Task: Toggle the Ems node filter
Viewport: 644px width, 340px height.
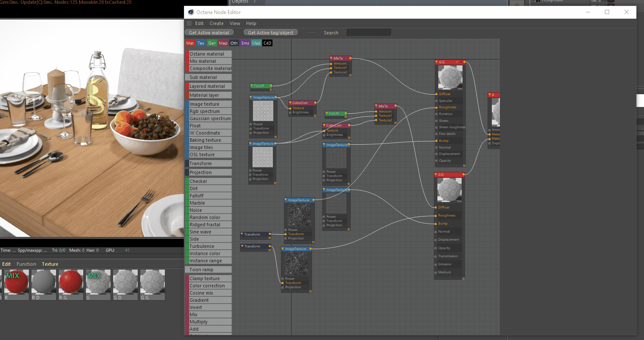Action: [x=245, y=43]
